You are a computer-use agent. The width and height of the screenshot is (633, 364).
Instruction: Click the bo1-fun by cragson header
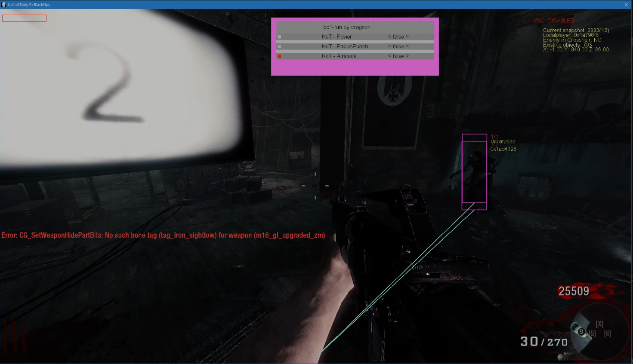point(347,27)
